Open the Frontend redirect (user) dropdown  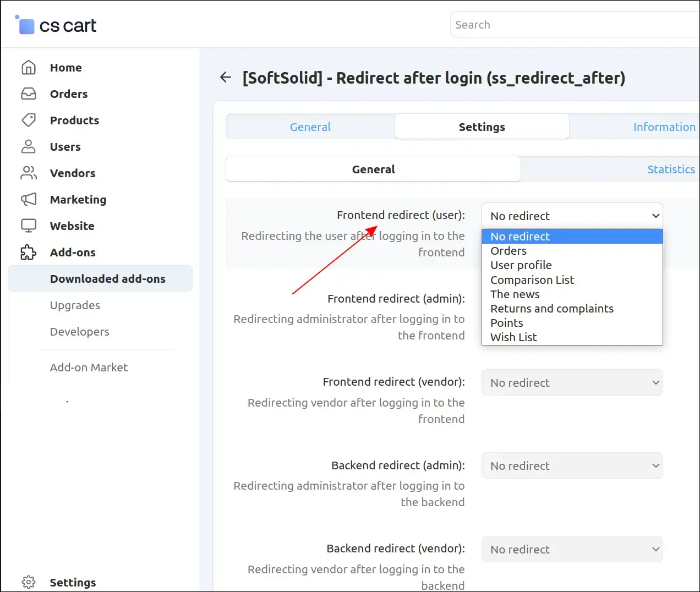pos(572,216)
